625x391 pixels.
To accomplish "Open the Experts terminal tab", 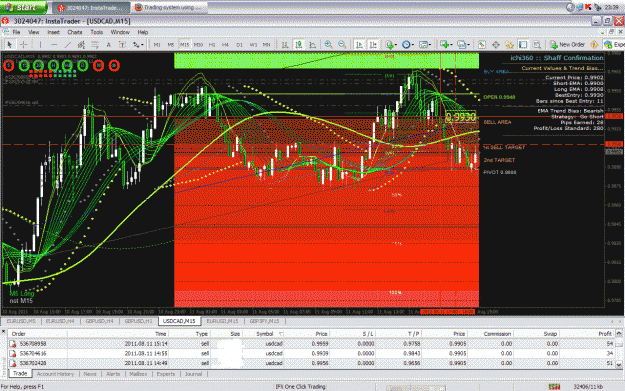I will tap(166, 374).
